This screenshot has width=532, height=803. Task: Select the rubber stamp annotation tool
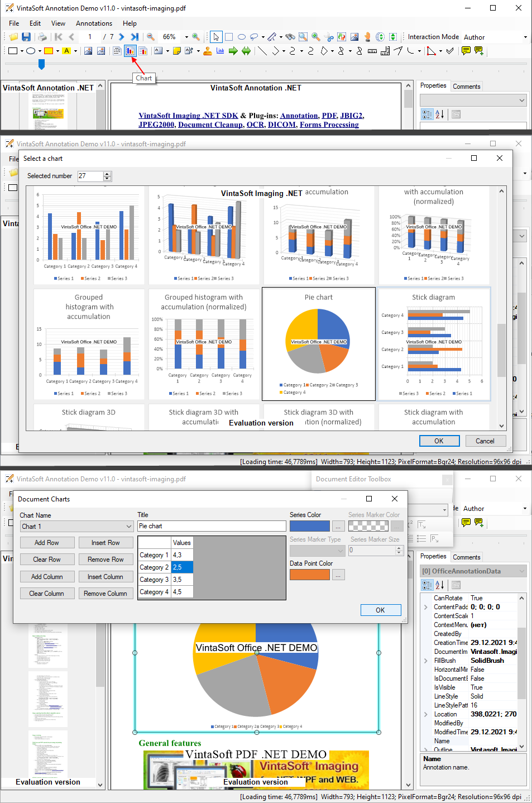point(208,51)
